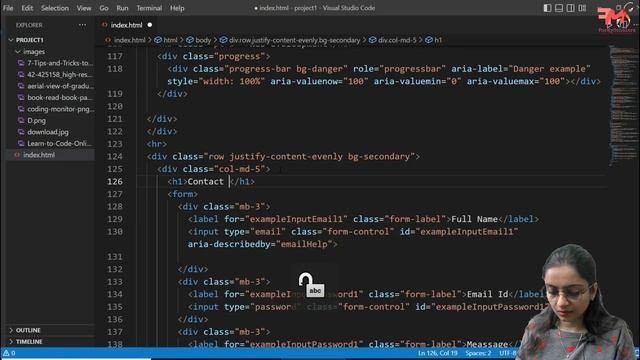The width and height of the screenshot is (640, 360).
Task: Click the Full Name label text
Action: click(x=474, y=219)
